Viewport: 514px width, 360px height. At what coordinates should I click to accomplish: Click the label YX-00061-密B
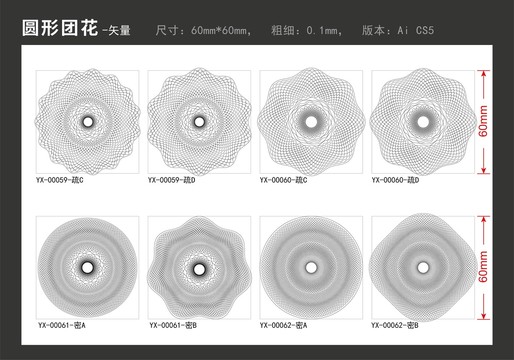173,325
